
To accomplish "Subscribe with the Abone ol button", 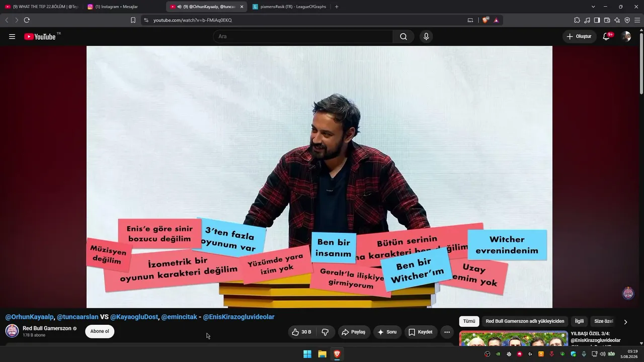I will 100,331.
